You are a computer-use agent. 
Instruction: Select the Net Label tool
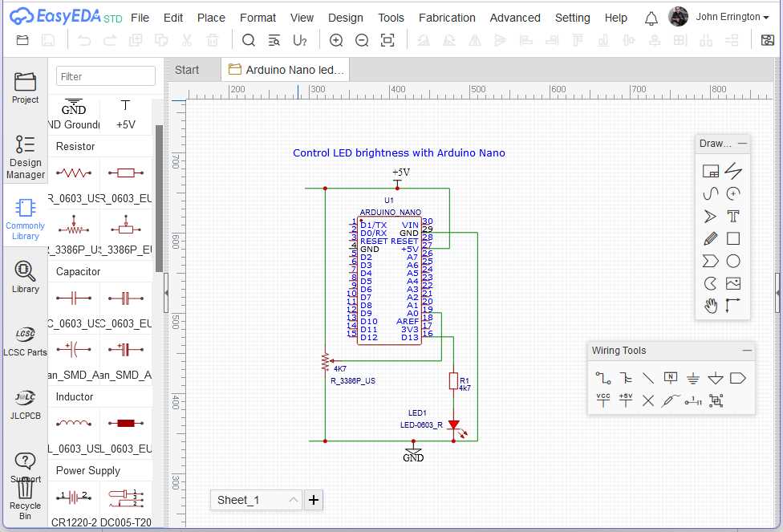pyautogui.click(x=670, y=378)
